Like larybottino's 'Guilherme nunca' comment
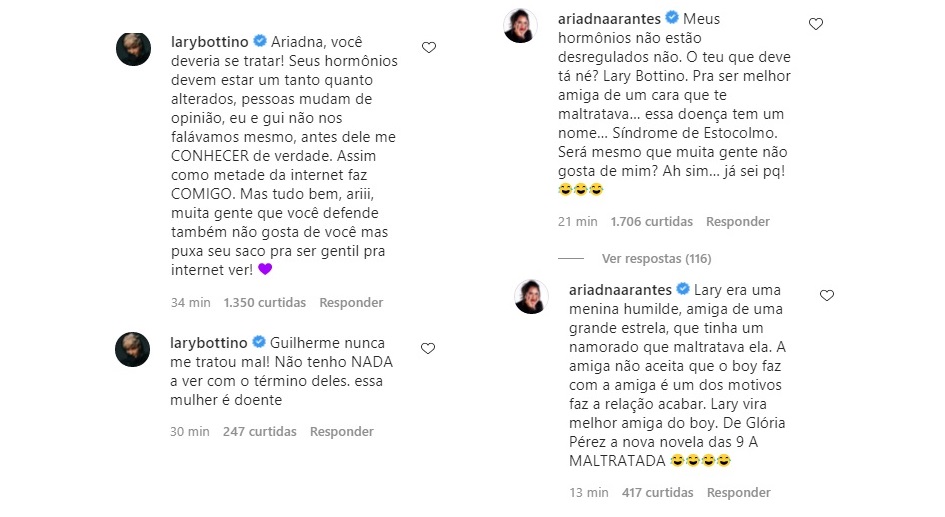Image resolution: width=945 pixels, height=517 pixels. click(x=429, y=347)
